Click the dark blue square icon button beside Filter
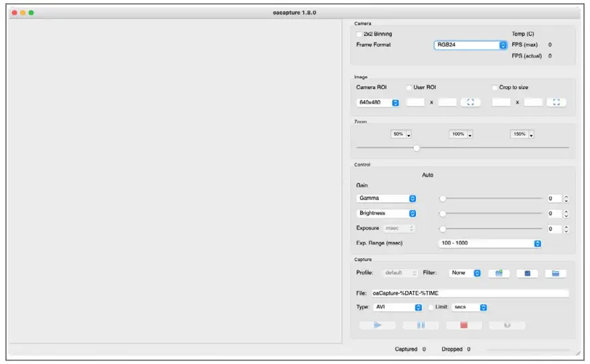The image size is (590, 364). (527, 273)
